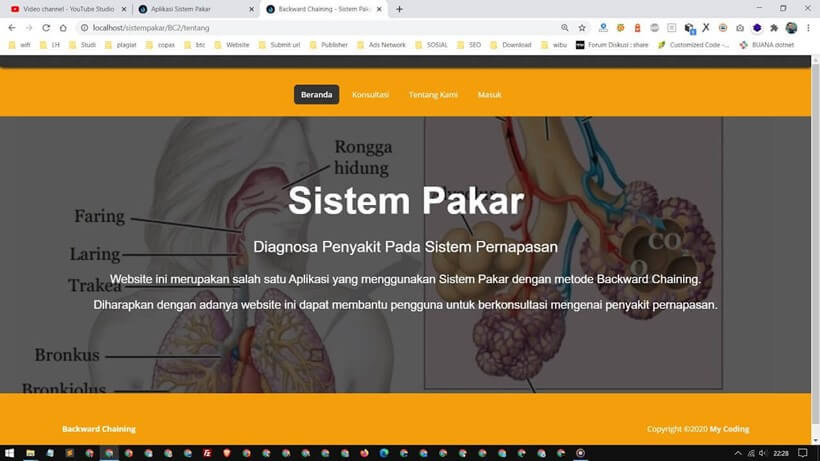Click the browser reload page icon
The width and height of the screenshot is (820, 461).
(x=46, y=28)
